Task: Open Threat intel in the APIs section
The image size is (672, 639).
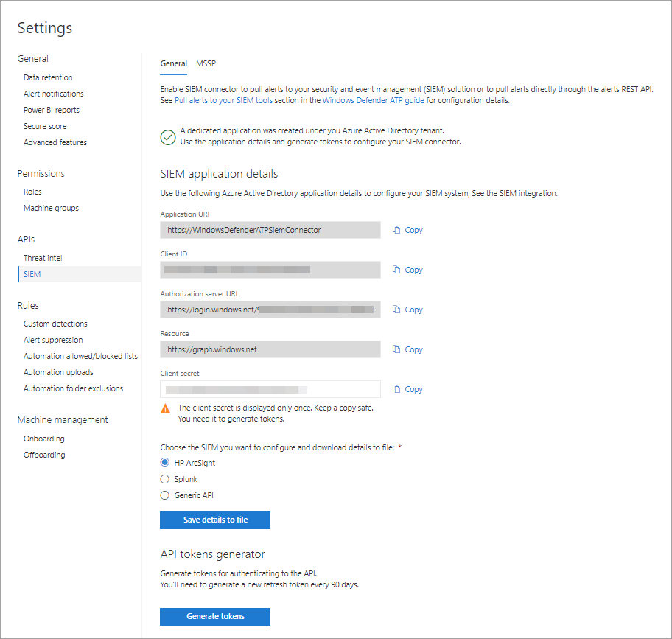Action: (43, 258)
